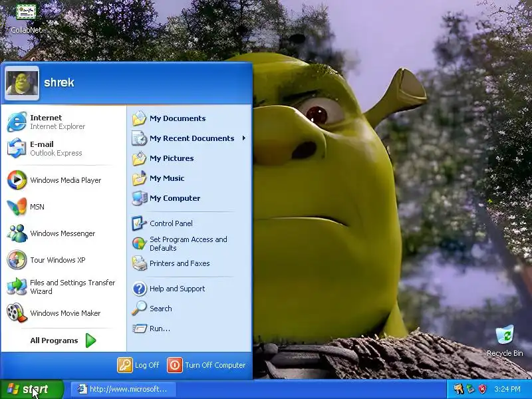Click the Log Off text label
The height and width of the screenshot is (399, 532).
[147, 365]
